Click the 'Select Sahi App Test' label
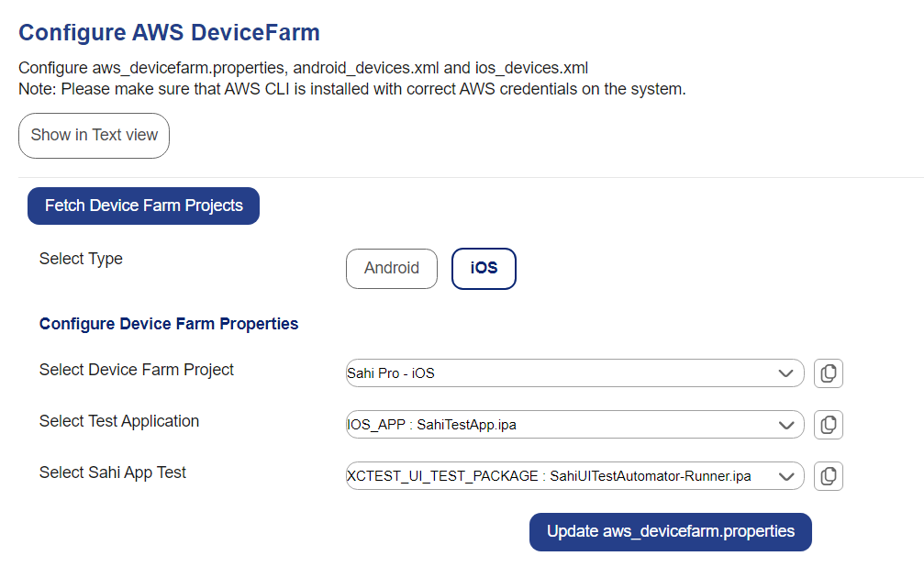924x567 pixels. [113, 472]
